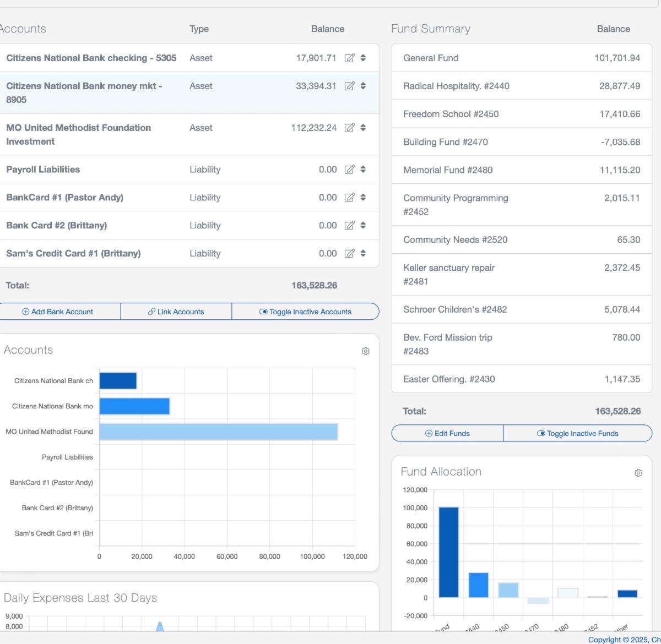Click edit icon for money mkt account
661x644 pixels.
(x=349, y=86)
